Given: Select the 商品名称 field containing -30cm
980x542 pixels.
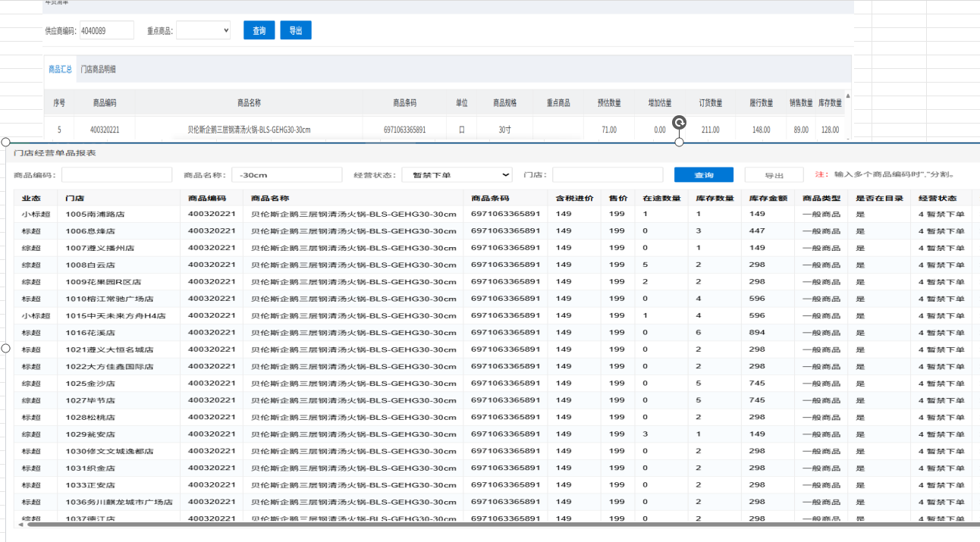Looking at the screenshot, I should pos(287,175).
